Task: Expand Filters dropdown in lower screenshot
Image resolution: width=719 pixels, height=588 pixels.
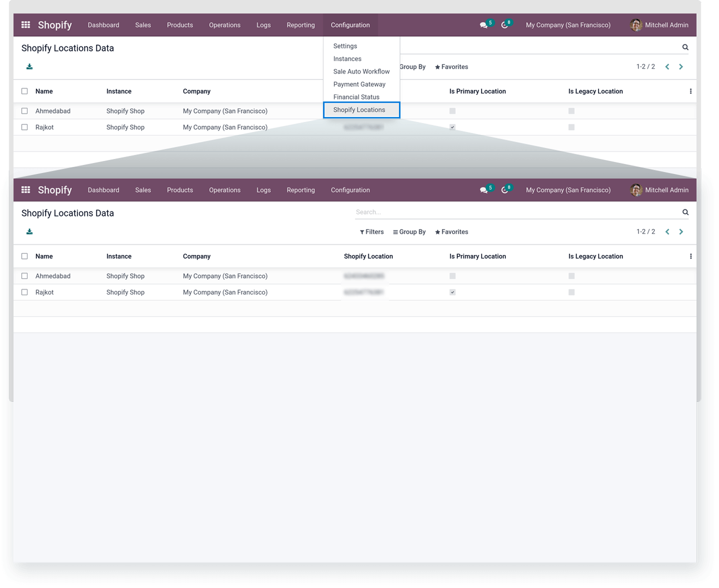Action: tap(372, 232)
